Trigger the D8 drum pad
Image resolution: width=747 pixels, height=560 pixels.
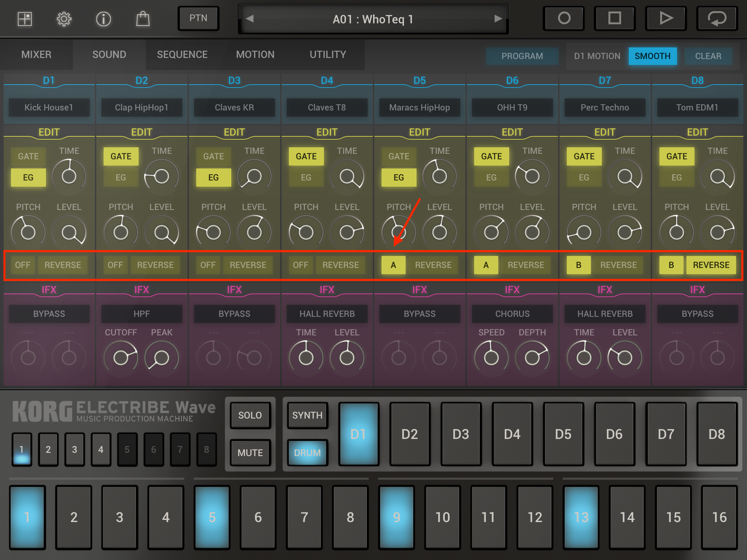tap(717, 434)
